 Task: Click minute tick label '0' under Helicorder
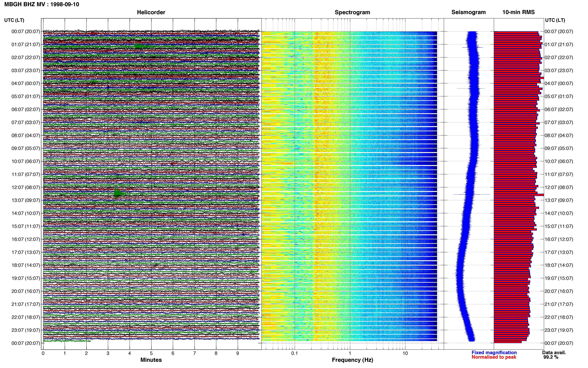(43, 353)
